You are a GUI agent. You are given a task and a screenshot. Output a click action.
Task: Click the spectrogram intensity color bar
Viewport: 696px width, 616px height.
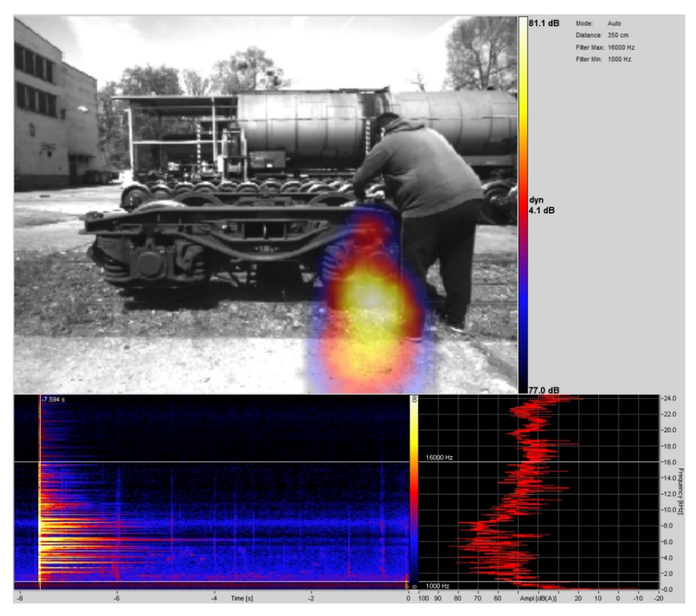(414, 492)
